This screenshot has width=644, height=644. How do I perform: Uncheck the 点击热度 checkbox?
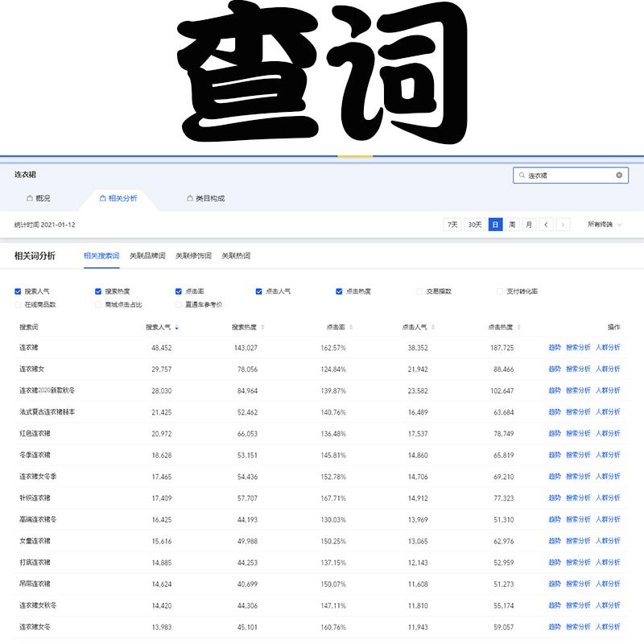pyautogui.click(x=339, y=291)
